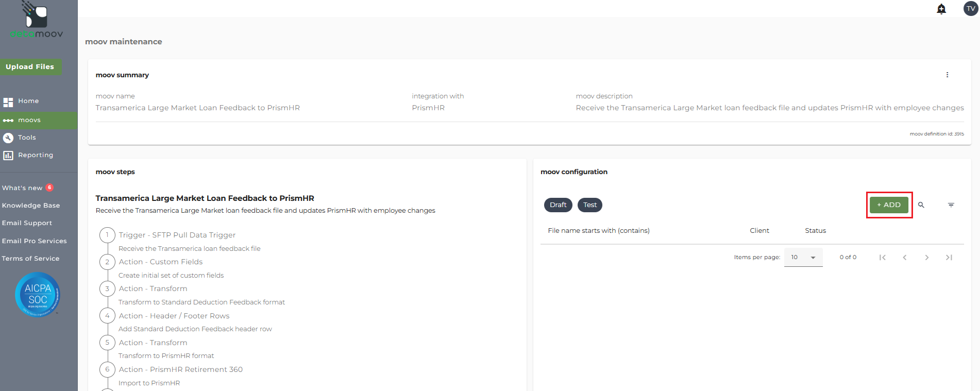Click the What's new notification badge
The width and height of the screenshot is (980, 391).
click(x=49, y=188)
